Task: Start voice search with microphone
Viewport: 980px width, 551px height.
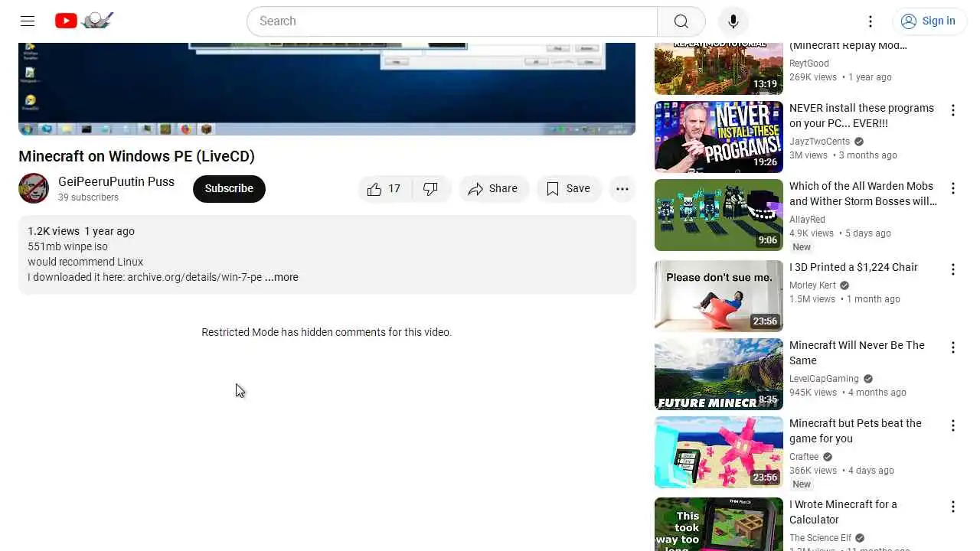Action: click(x=733, y=21)
